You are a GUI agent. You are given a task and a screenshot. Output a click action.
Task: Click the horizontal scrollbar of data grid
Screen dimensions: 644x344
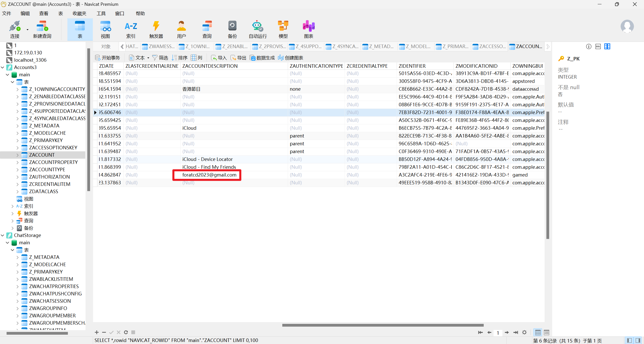[x=382, y=325]
